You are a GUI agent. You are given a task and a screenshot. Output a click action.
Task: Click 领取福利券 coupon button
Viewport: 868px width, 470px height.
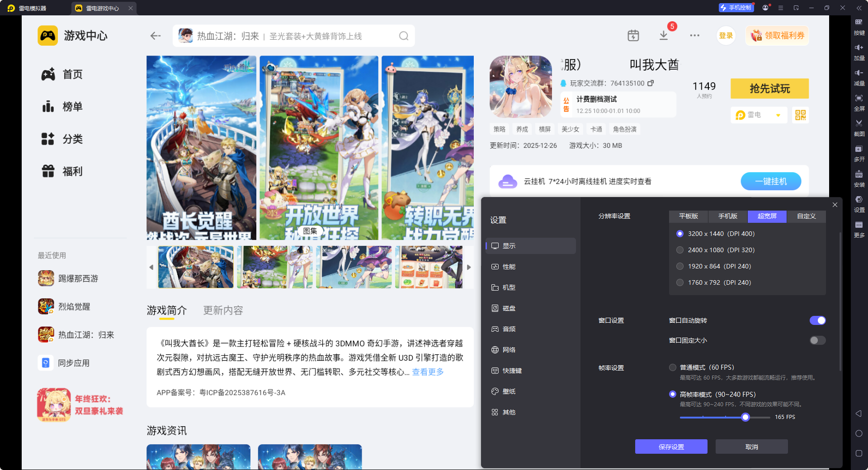(x=777, y=36)
